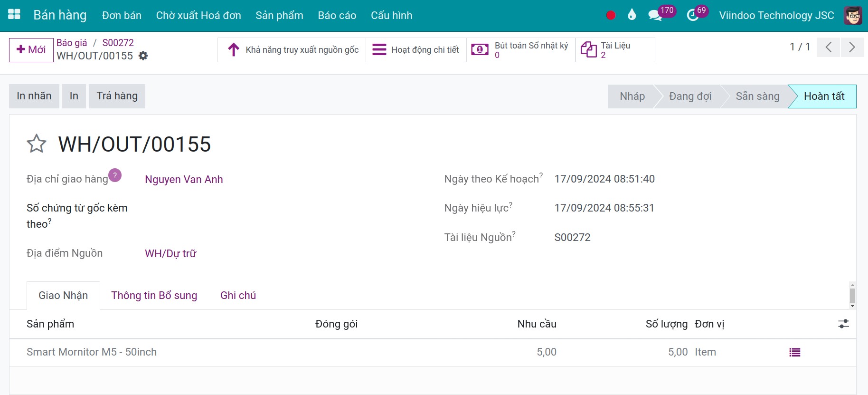Viewport: 868px width, 395px height.
Task: Click the Trả hàng button
Action: click(117, 96)
